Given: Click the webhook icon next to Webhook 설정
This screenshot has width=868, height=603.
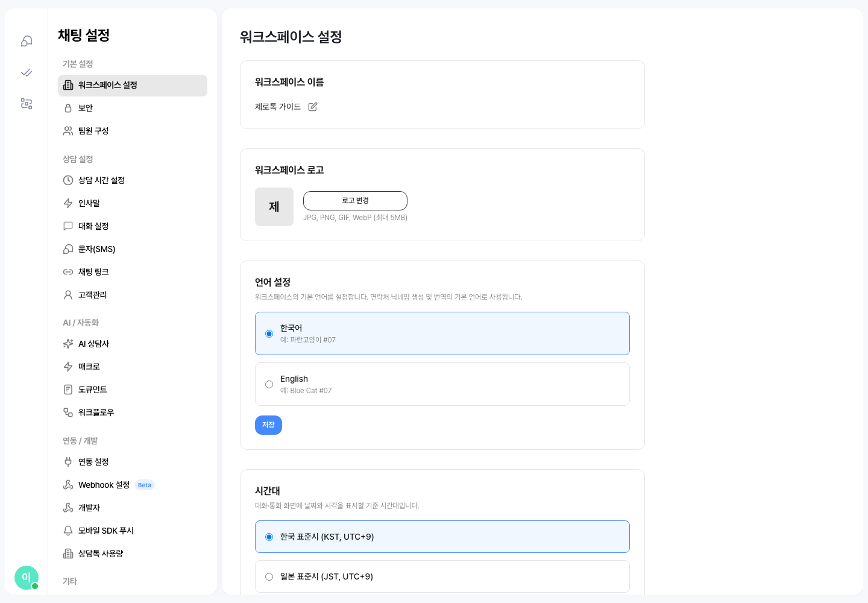Looking at the screenshot, I should pyautogui.click(x=68, y=485).
